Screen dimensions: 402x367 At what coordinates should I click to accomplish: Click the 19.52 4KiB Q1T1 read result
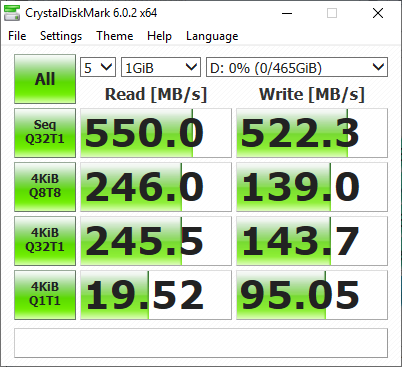click(x=156, y=295)
